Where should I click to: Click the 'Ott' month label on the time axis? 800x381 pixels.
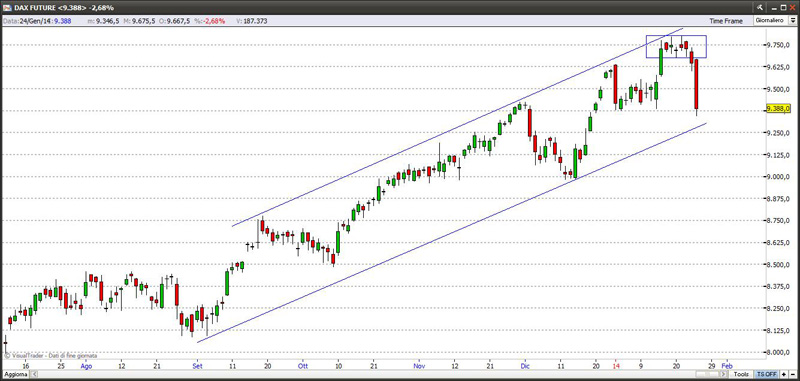[303, 366]
